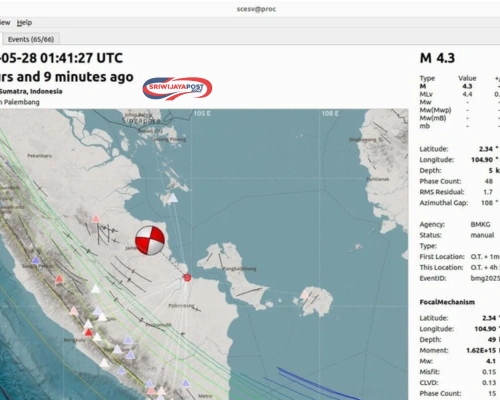Click the Singapore map label
The image size is (500, 400).
141,121
